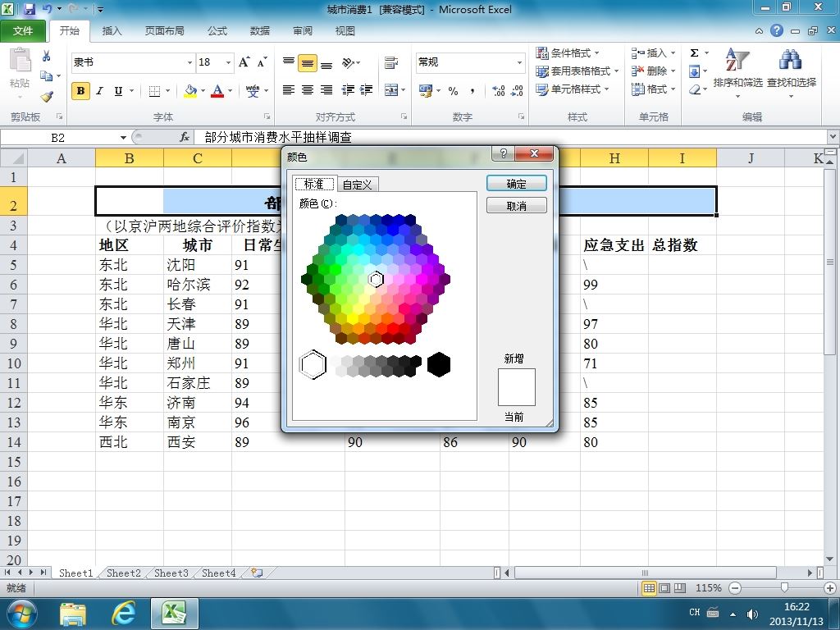840x630 pixels.
Task: Click the phonetic guide wén icon
Action: [253, 90]
